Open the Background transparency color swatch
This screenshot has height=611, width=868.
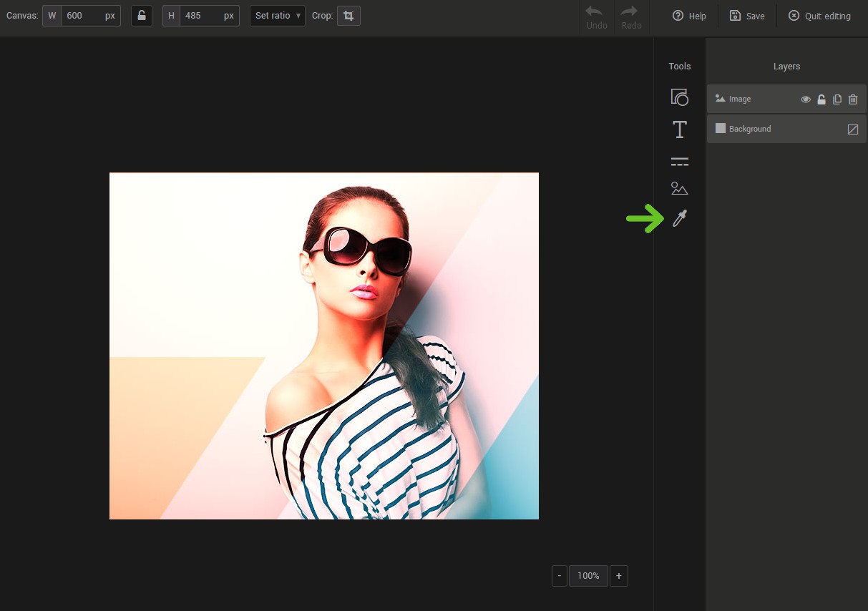tap(853, 129)
